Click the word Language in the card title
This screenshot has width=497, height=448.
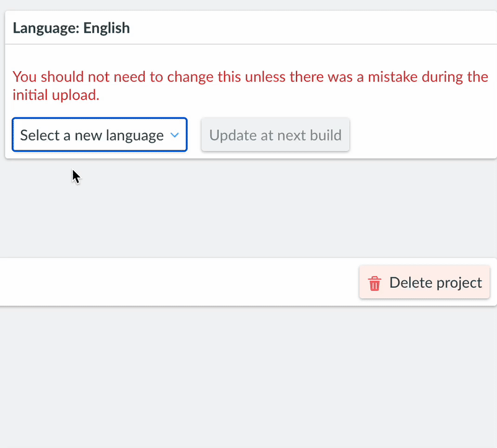click(x=46, y=28)
